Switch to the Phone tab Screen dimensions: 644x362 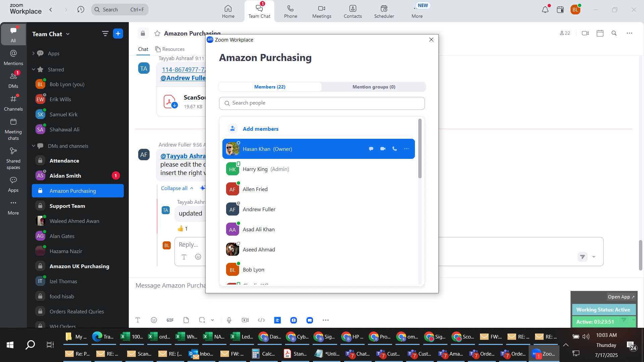click(x=290, y=11)
